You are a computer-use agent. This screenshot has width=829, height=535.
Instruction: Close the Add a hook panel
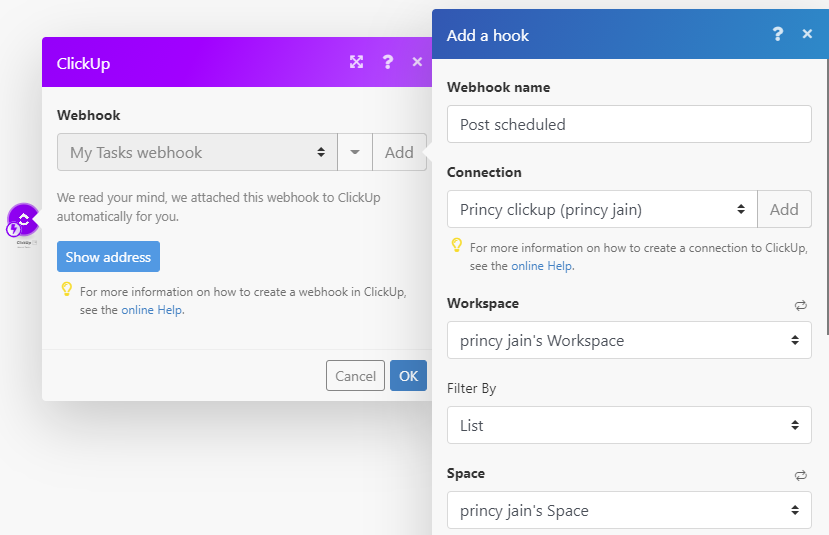pyautogui.click(x=807, y=34)
